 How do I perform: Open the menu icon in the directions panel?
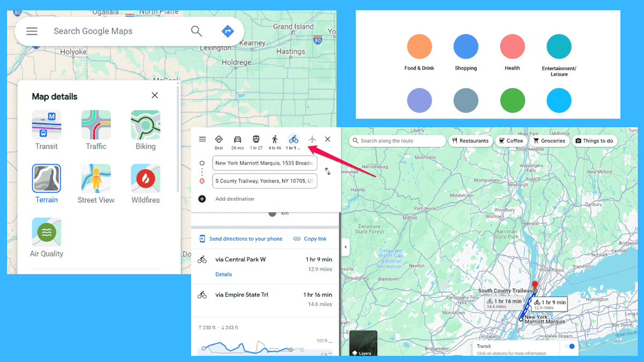click(202, 139)
